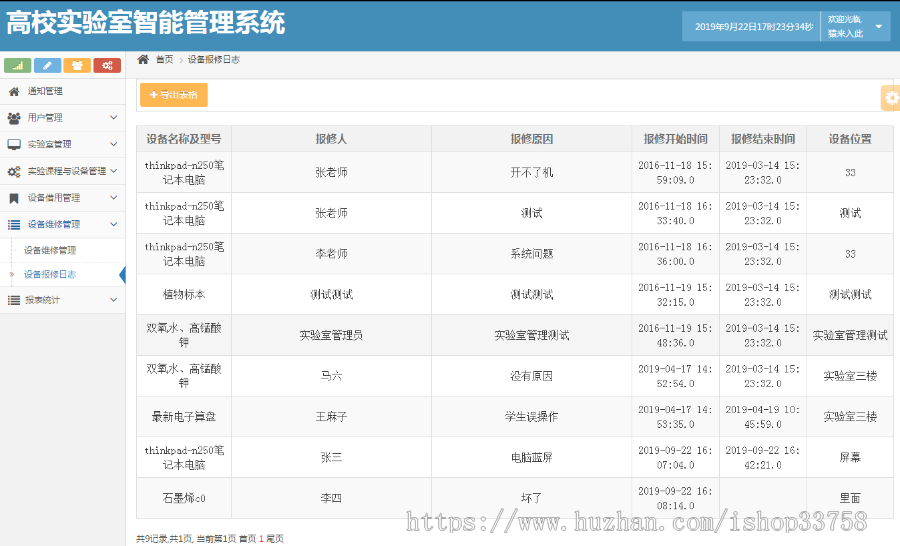The height and width of the screenshot is (546, 900).
Task: Click the 报修原因 column header
Action: coord(532,139)
